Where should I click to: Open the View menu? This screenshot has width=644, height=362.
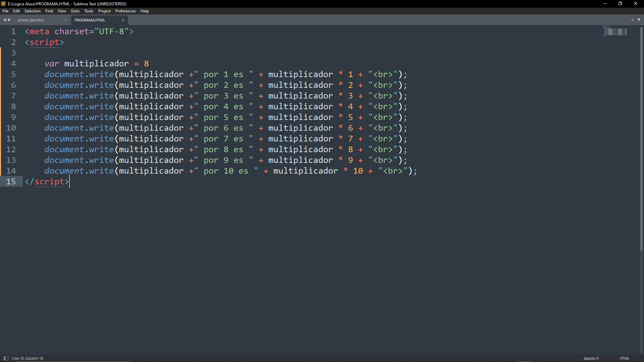coord(62,11)
